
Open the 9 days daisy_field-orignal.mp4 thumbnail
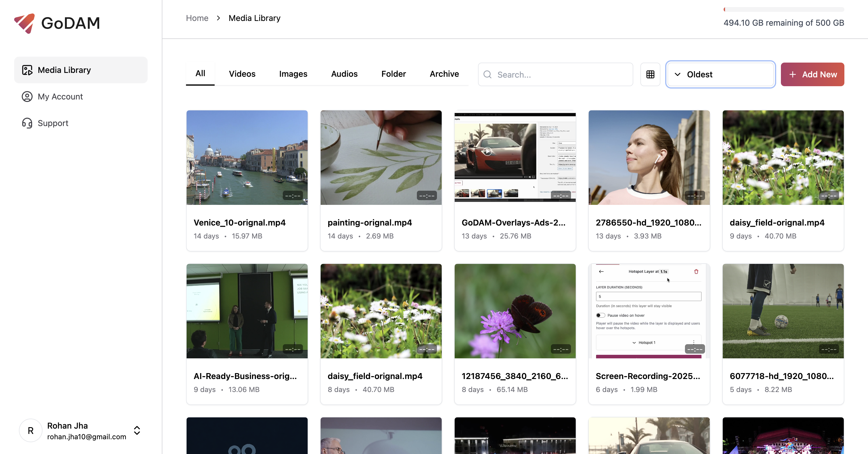783,158
